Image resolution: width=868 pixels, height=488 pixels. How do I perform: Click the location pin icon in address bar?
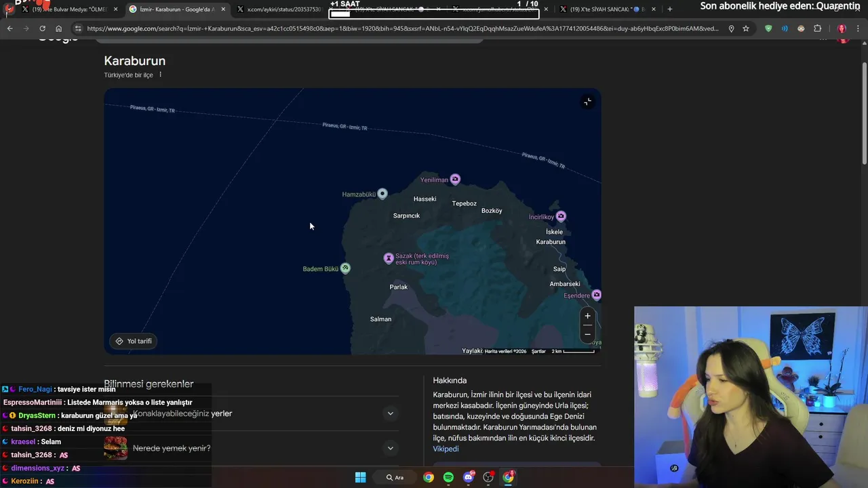point(731,28)
